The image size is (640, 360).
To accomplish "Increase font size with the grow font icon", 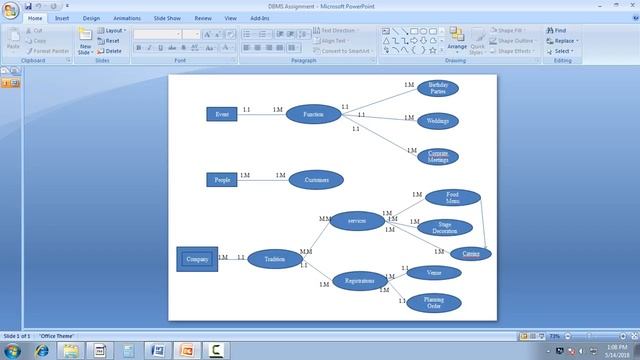I will (207, 35).
